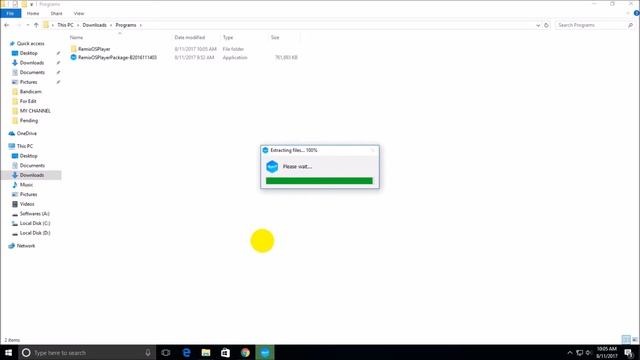Screen dimensions: 640x360
Task: Open Documents under This PC
Action: 32,166
